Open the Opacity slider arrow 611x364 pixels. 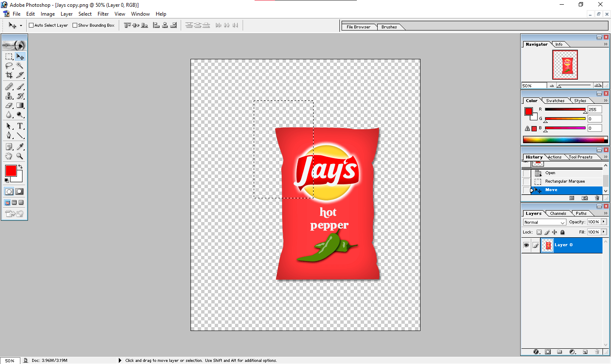(x=604, y=222)
